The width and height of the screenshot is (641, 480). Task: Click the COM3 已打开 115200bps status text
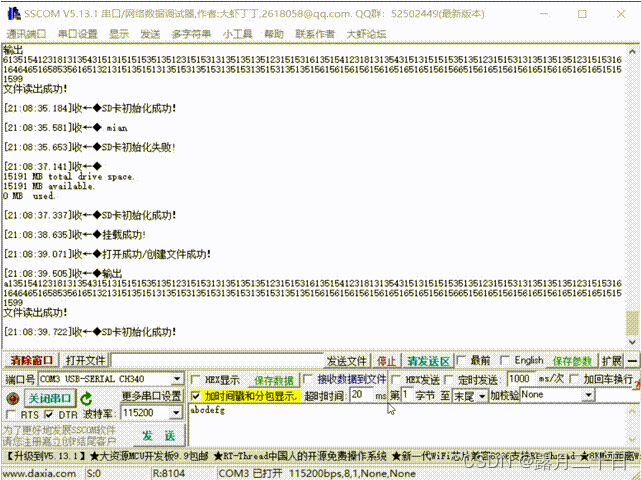317,473
